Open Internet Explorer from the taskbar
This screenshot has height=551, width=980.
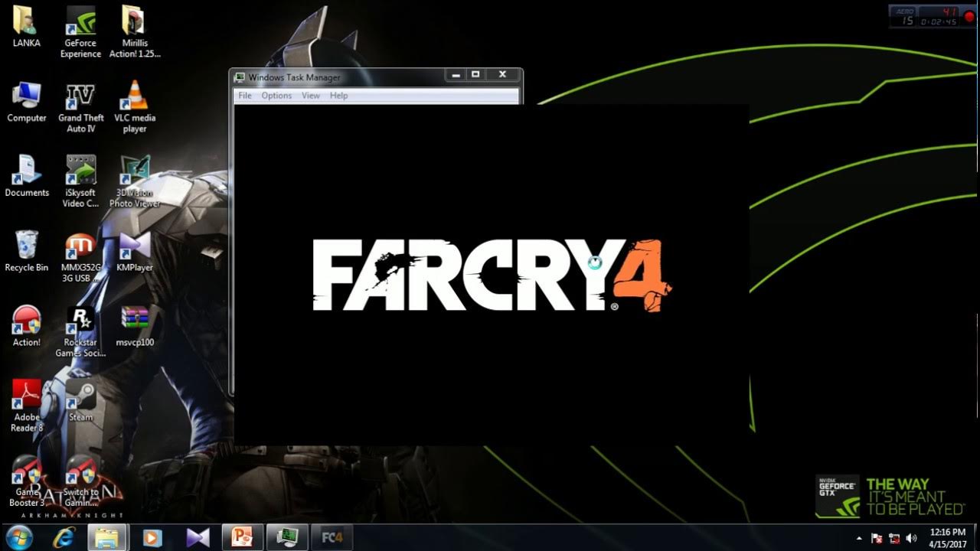pyautogui.click(x=64, y=537)
